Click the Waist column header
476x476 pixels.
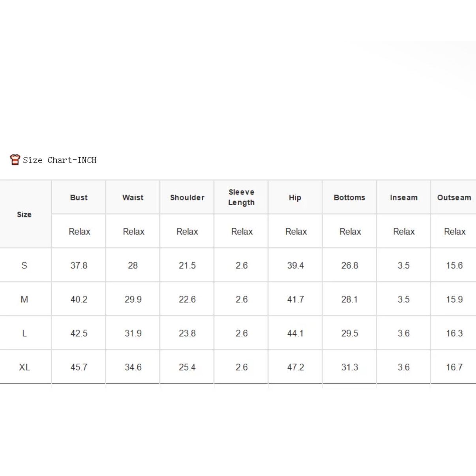click(x=133, y=197)
